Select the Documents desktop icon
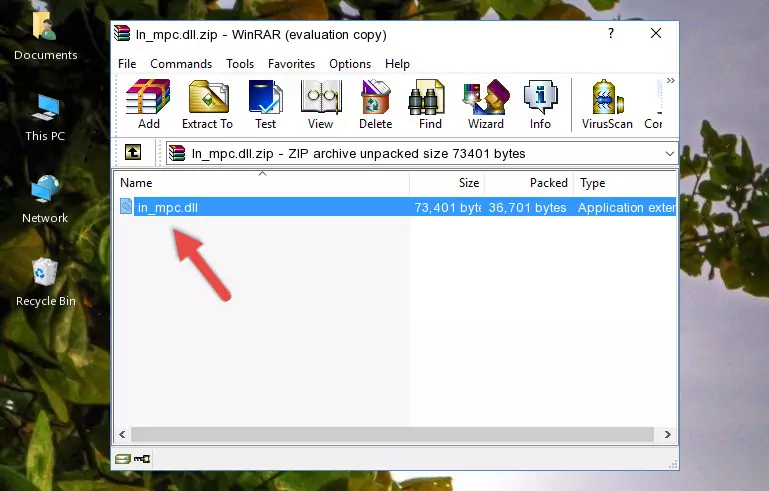Viewport: 769px width, 491px height. coord(45,37)
